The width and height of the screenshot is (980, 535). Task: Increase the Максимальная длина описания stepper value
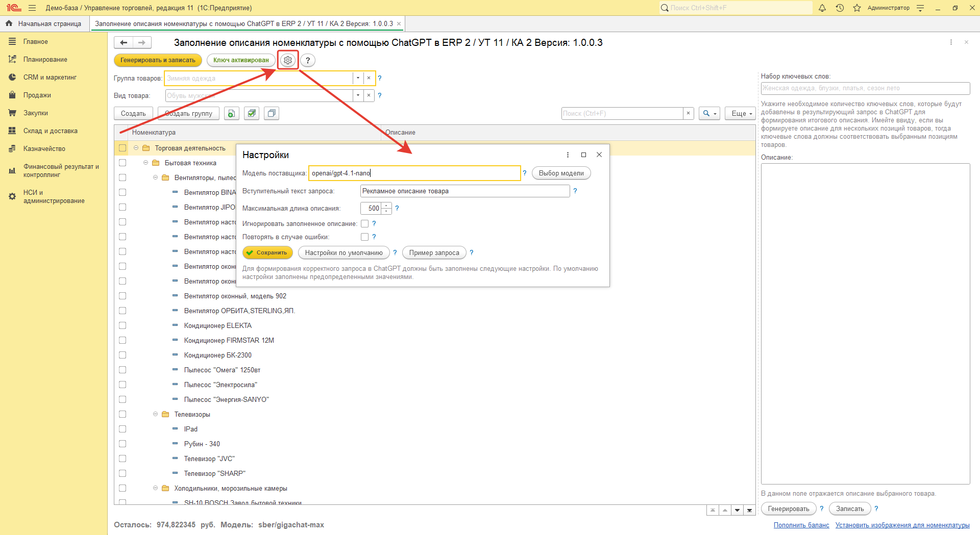tap(387, 206)
